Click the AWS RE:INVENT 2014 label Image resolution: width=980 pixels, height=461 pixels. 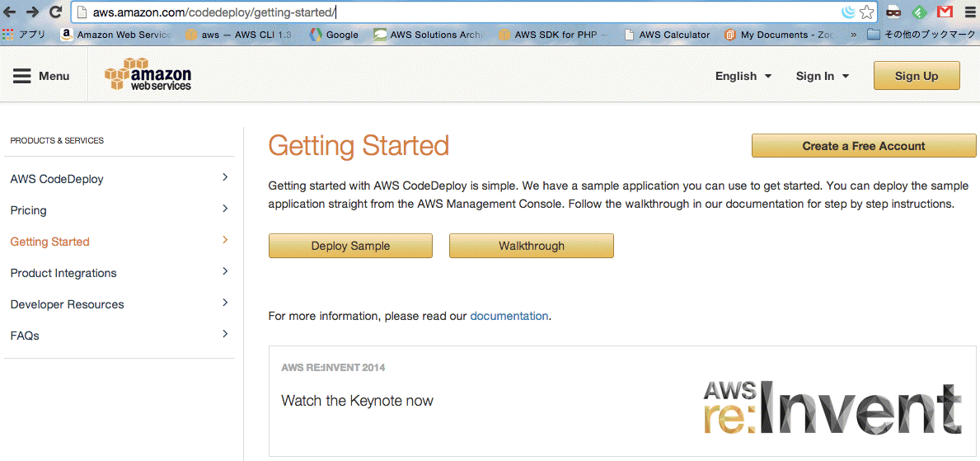(333, 368)
